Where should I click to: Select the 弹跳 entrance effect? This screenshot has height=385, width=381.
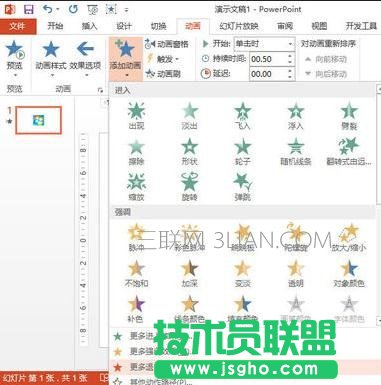point(243,187)
